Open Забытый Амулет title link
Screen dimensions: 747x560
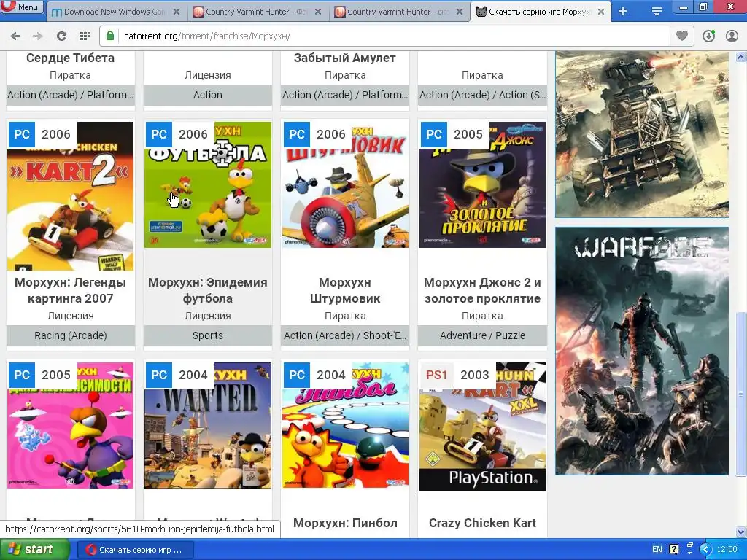coord(345,58)
